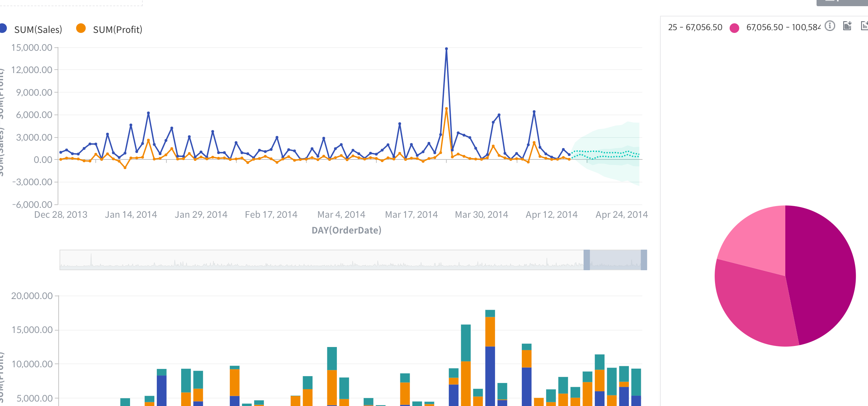Click the DAY(OrderDate) axis label

347,230
